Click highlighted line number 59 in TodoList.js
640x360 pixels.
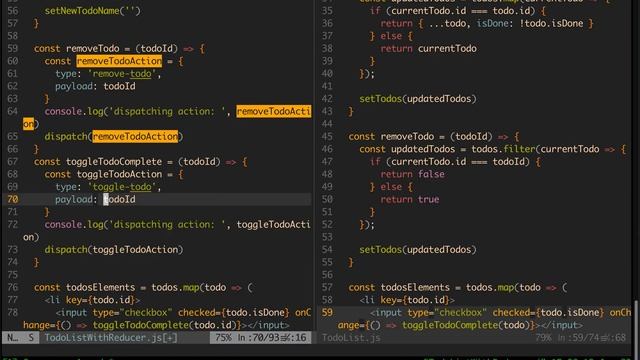click(x=327, y=313)
